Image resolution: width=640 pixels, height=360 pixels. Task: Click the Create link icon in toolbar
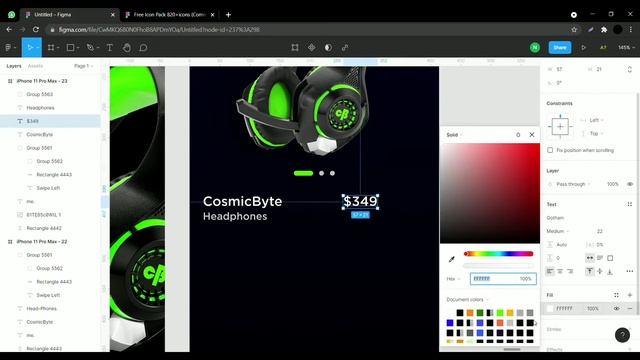[x=345, y=48]
